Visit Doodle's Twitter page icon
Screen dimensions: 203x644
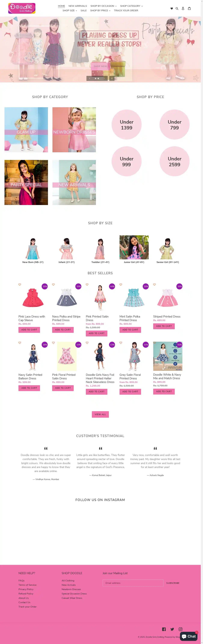[x=172, y=629]
